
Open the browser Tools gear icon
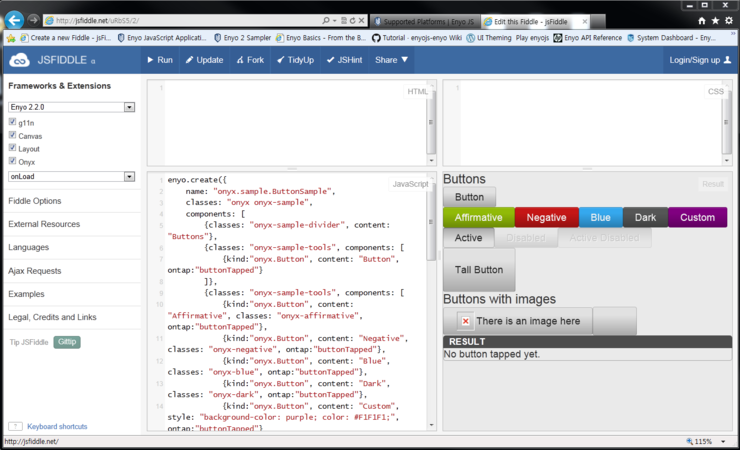tap(729, 21)
